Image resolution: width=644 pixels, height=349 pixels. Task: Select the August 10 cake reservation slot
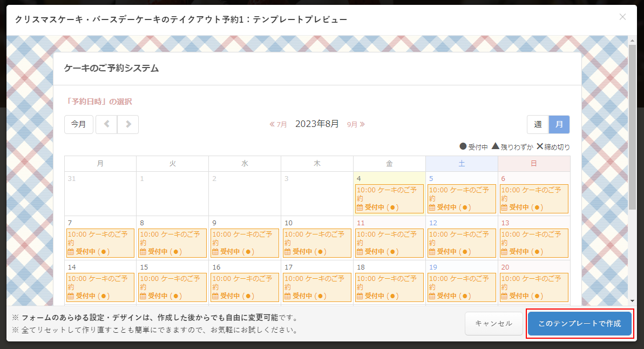(x=317, y=243)
